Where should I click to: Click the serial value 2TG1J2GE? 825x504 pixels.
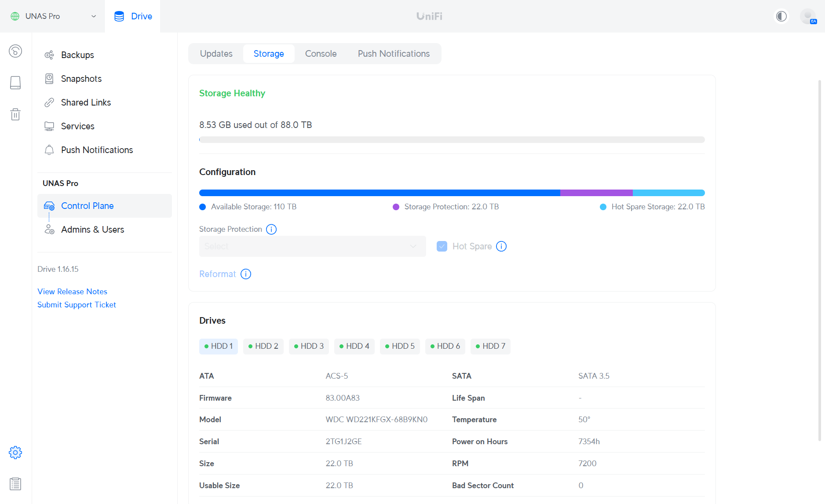[x=343, y=442]
